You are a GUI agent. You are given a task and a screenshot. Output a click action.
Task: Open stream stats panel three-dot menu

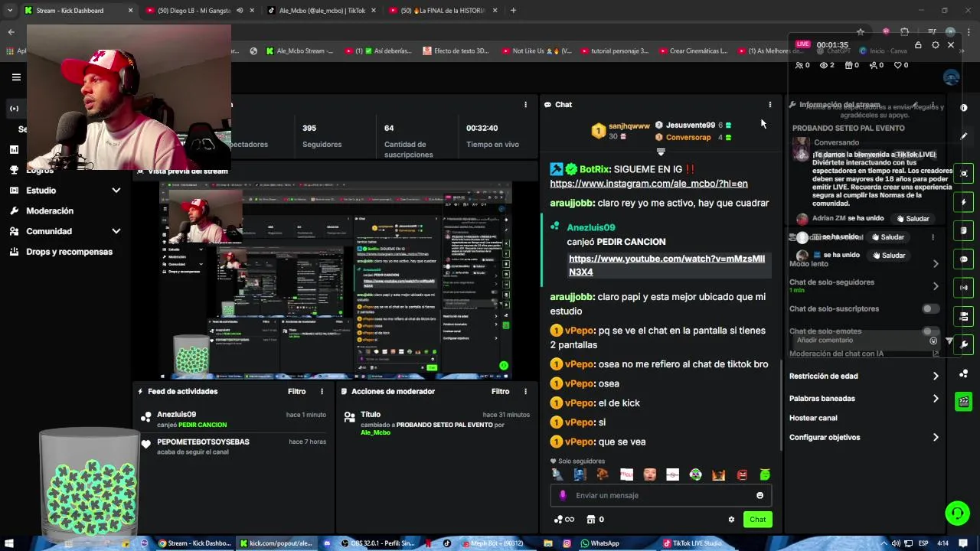click(525, 105)
